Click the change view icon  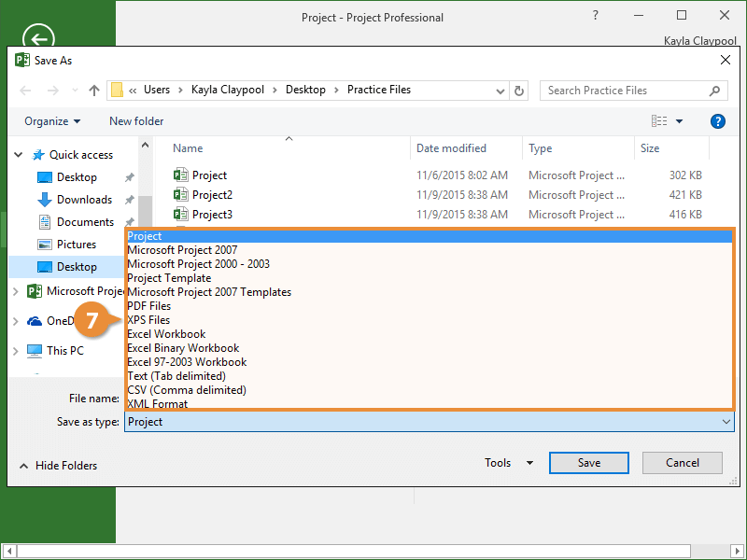click(x=660, y=121)
